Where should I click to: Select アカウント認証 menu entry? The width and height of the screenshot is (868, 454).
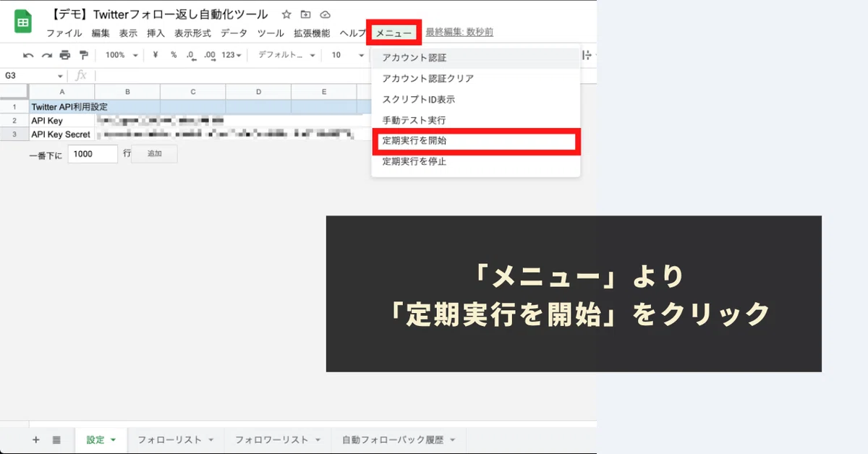pos(476,58)
